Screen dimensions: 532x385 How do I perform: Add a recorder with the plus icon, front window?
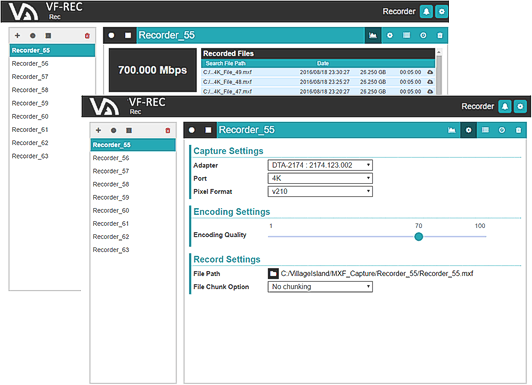(x=98, y=130)
